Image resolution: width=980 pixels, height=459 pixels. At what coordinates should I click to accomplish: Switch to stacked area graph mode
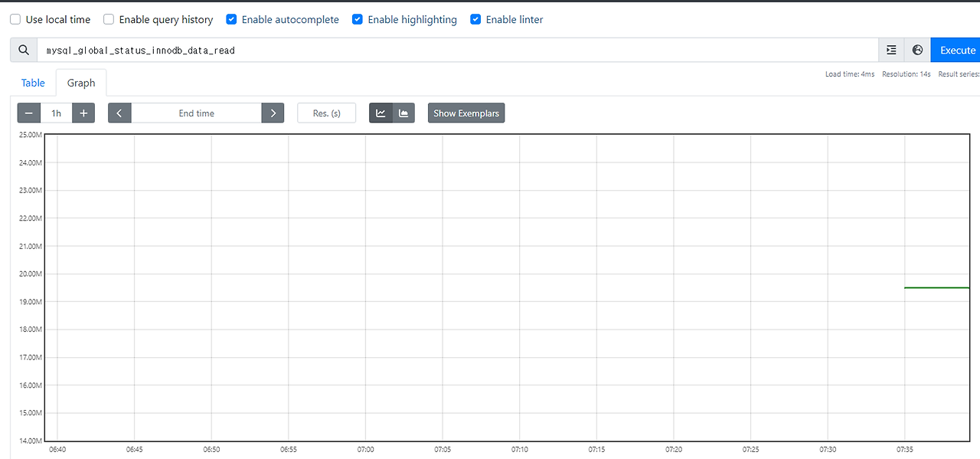pyautogui.click(x=403, y=113)
